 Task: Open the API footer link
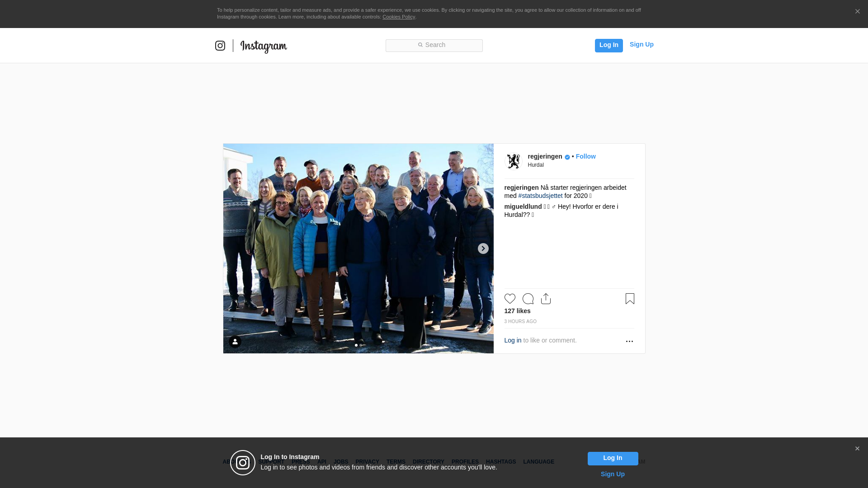pos(322,462)
